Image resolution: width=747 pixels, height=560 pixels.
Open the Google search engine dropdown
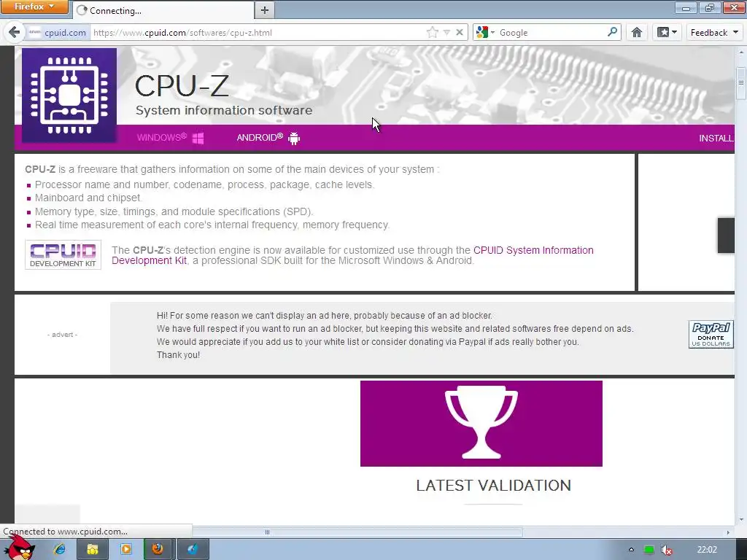[485, 32]
